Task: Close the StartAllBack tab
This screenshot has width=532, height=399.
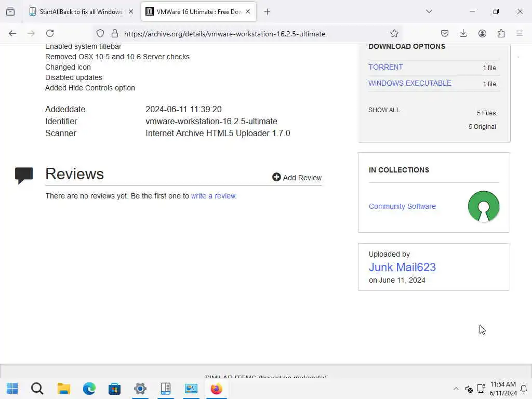Action: [131, 11]
